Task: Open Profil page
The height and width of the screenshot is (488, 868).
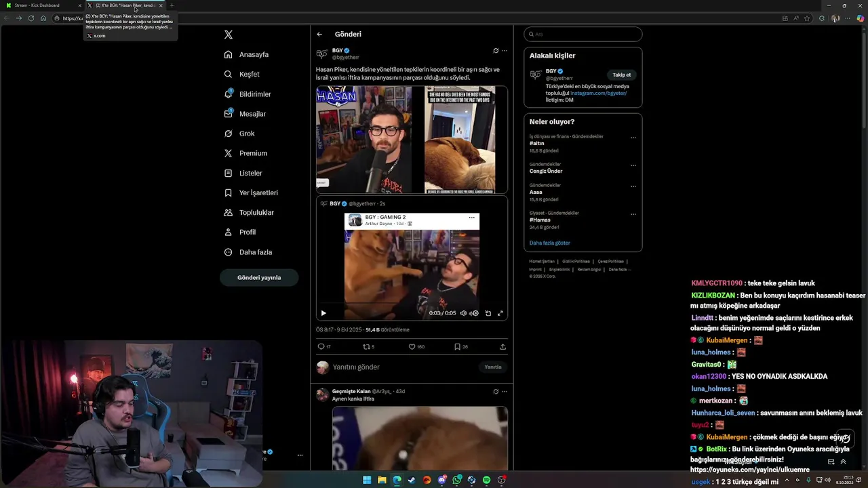Action: [240, 232]
